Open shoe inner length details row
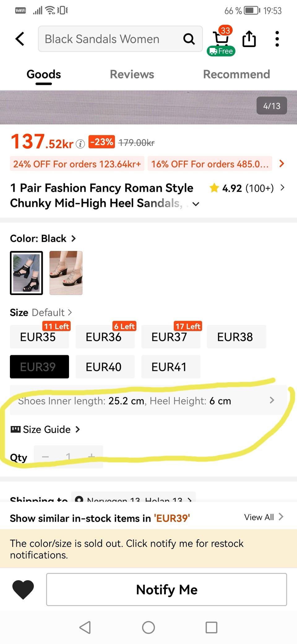297x644 pixels. (x=145, y=401)
